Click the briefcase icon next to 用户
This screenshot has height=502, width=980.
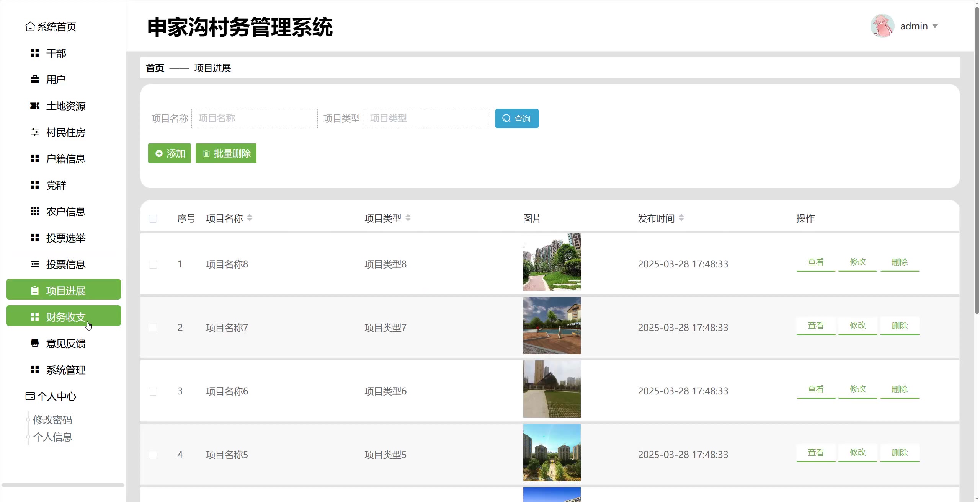tap(35, 80)
